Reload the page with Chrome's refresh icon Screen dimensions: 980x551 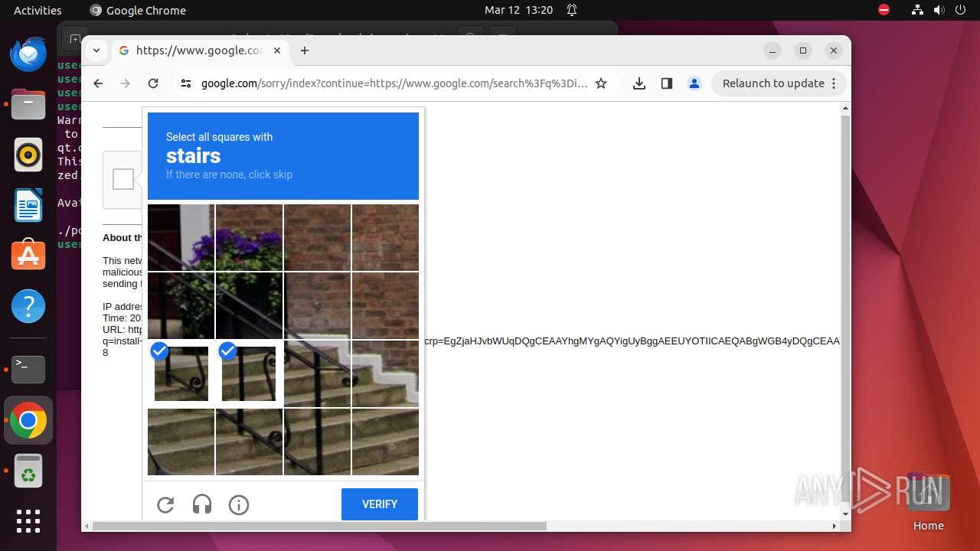pyautogui.click(x=153, y=83)
